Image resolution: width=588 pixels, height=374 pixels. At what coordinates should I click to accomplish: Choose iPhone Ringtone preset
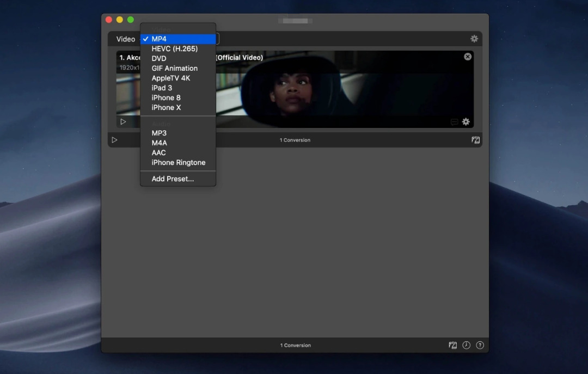177,162
